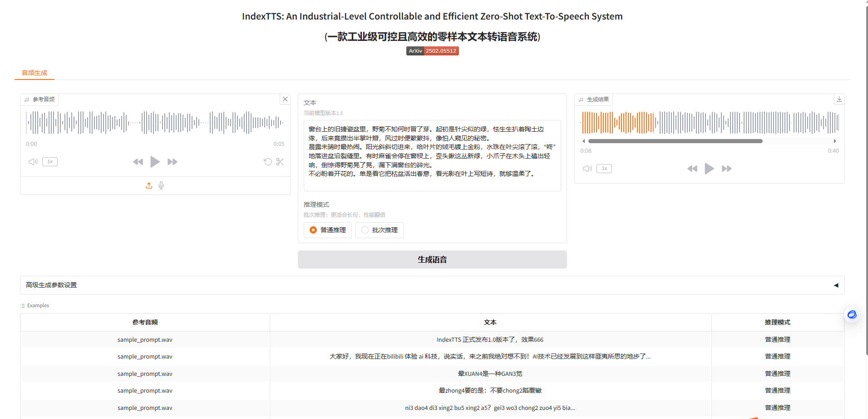Click the right arrow of result waveform scrollbar
868x419 pixels.
835,141
